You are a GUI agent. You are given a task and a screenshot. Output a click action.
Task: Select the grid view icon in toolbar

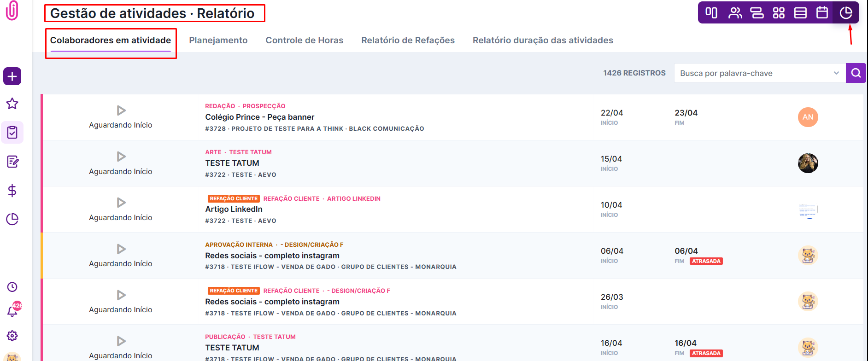pyautogui.click(x=779, y=13)
